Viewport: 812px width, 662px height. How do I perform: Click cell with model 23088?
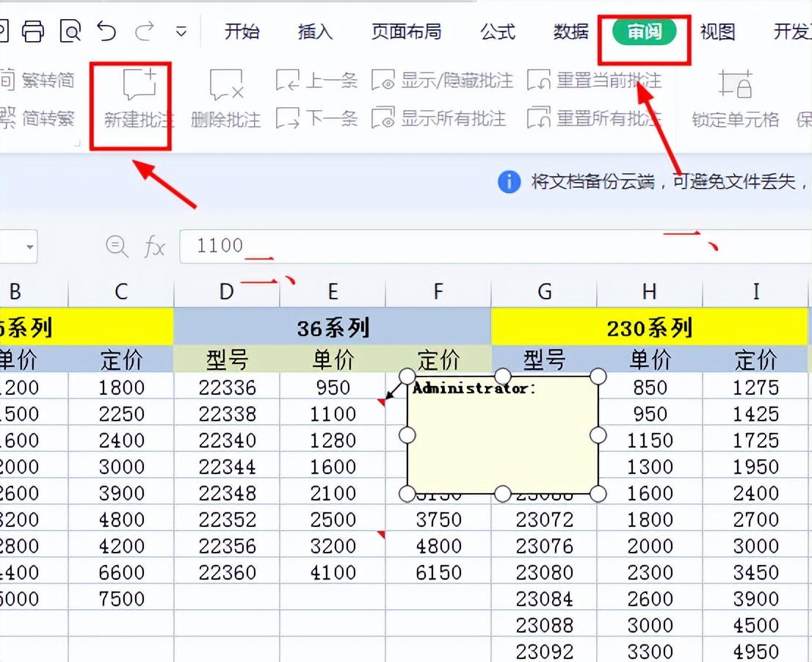click(544, 625)
